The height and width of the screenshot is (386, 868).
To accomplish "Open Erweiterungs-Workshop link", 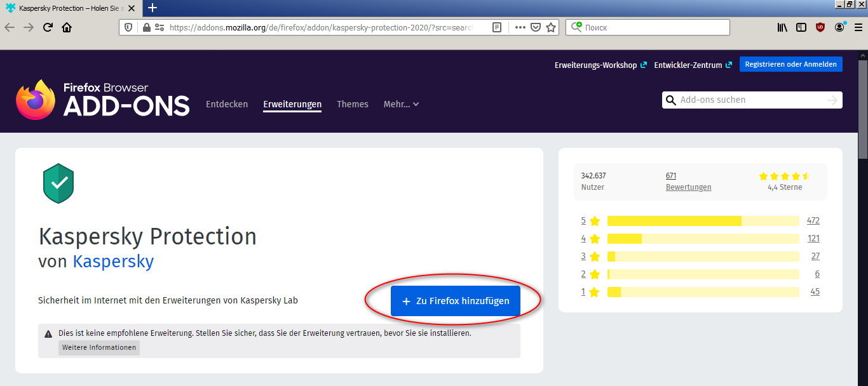I will point(600,65).
